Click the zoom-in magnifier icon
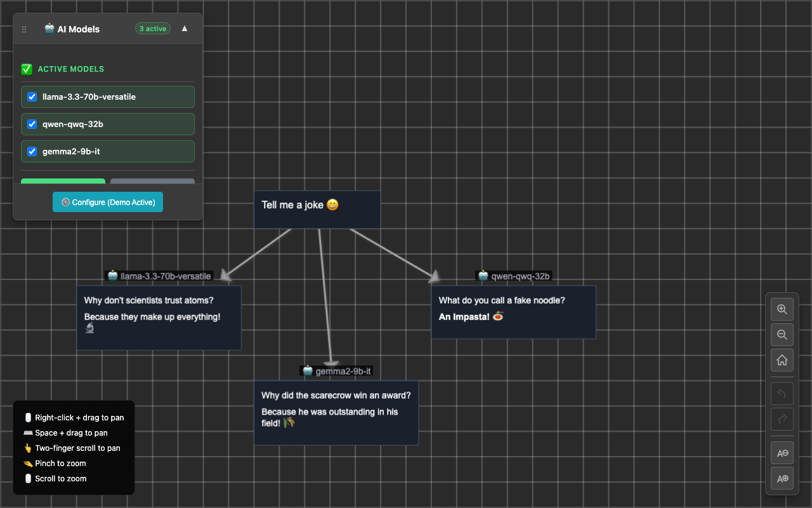The image size is (812, 508). pyautogui.click(x=782, y=309)
